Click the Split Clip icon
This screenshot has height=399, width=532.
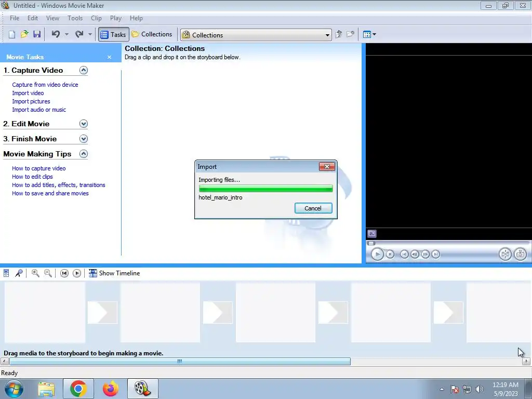[505, 254]
